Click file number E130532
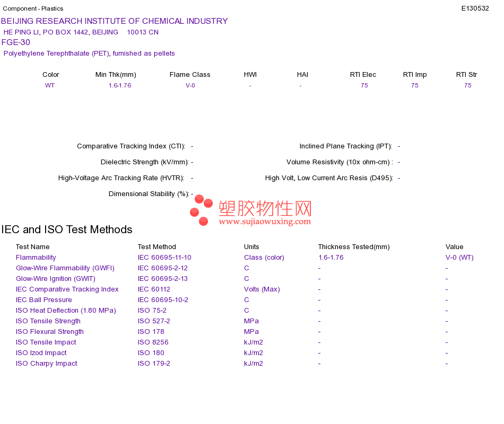Screen dimensions: 504x424 [x=475, y=8]
